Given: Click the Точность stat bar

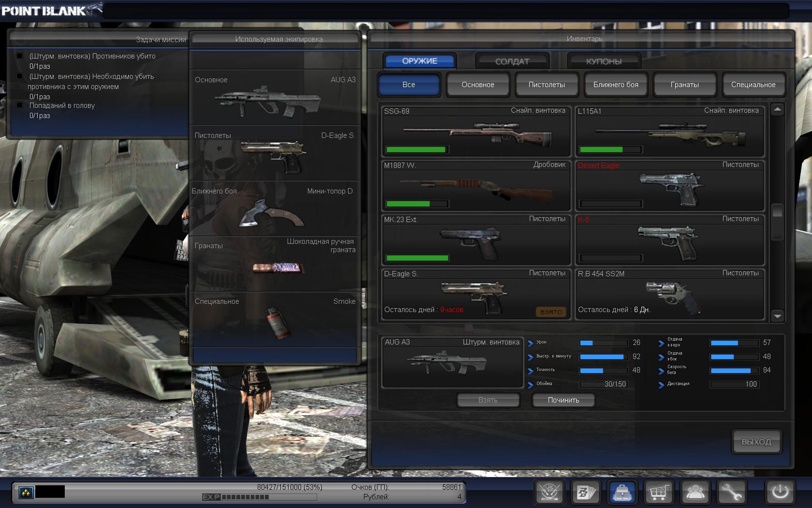Looking at the screenshot, I should click(x=604, y=370).
